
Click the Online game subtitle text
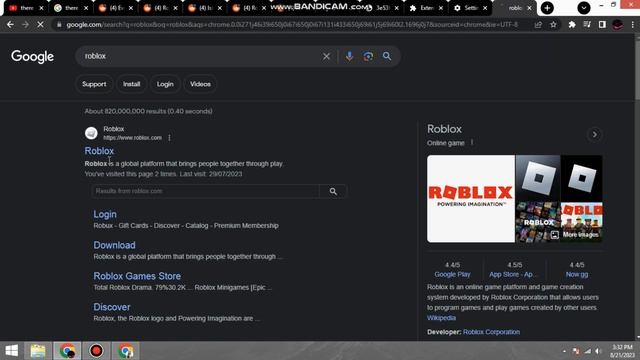coord(445,143)
